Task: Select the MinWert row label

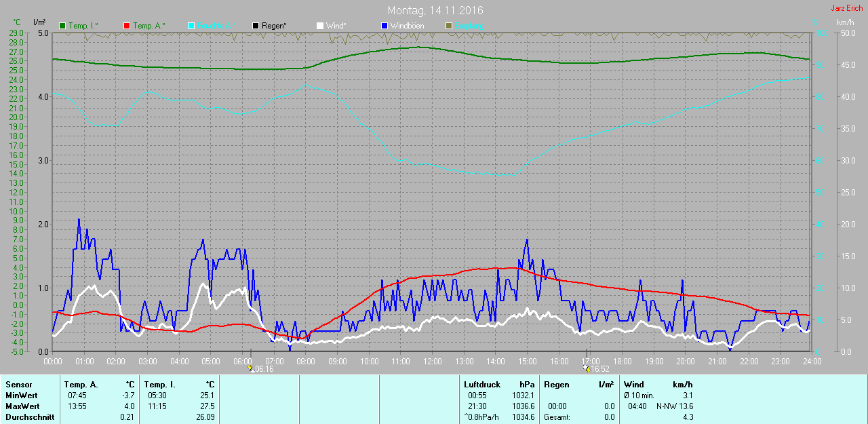Action: [20, 396]
